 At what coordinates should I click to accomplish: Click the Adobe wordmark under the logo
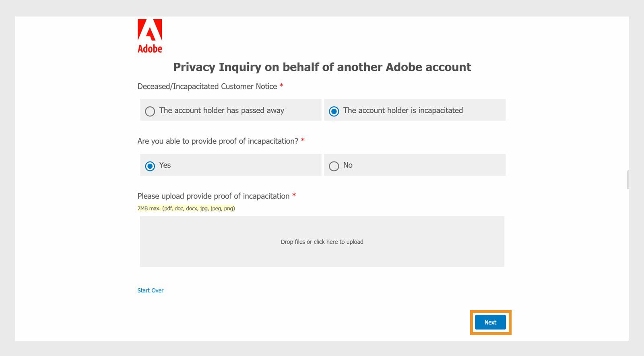click(150, 49)
